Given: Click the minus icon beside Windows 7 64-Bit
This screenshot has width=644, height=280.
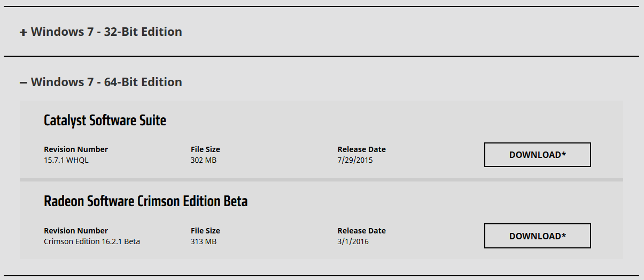Looking at the screenshot, I should point(23,82).
